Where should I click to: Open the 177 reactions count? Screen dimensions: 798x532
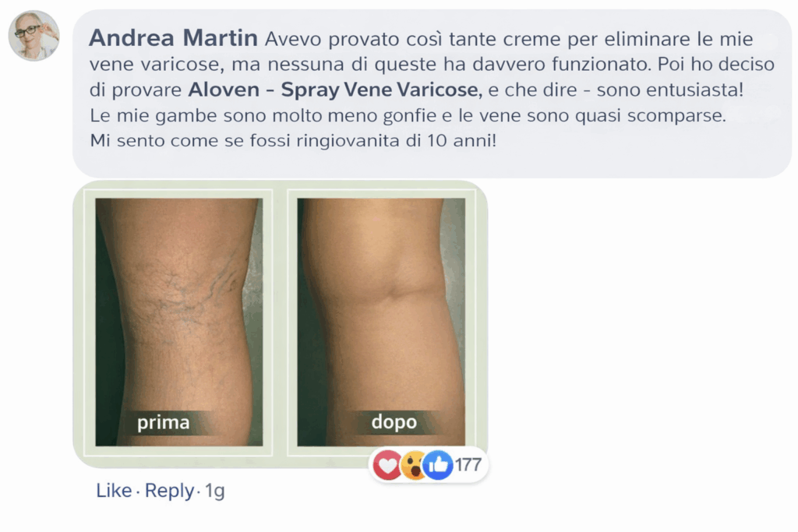click(468, 465)
